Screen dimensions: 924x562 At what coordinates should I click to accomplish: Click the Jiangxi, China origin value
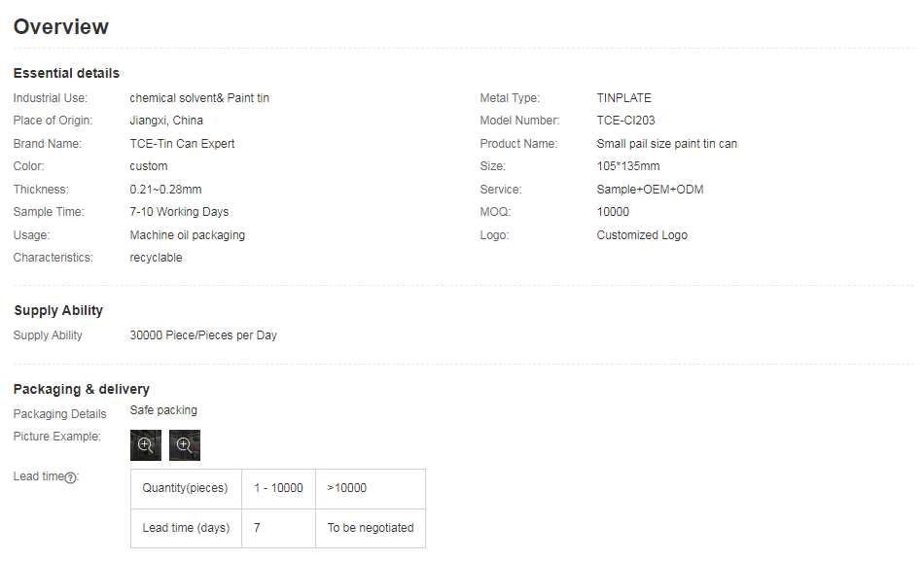coord(166,121)
